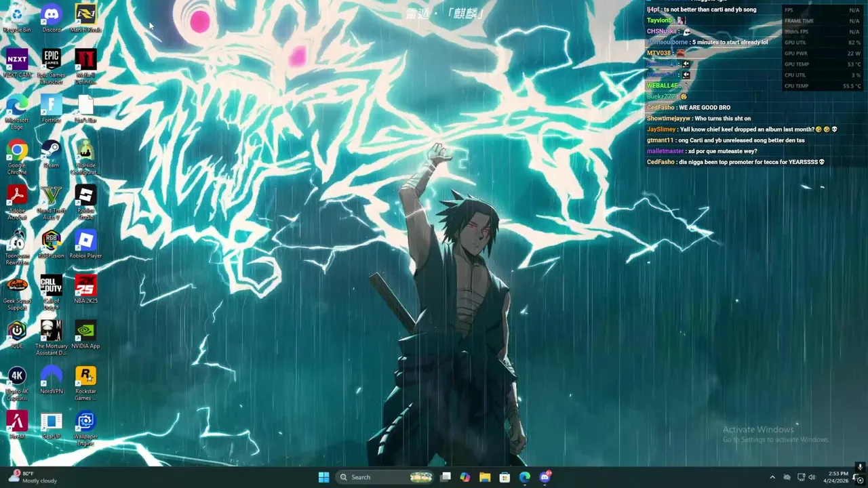The image size is (868, 488).
Task: Open Discord from the taskbar
Action: coord(545,477)
